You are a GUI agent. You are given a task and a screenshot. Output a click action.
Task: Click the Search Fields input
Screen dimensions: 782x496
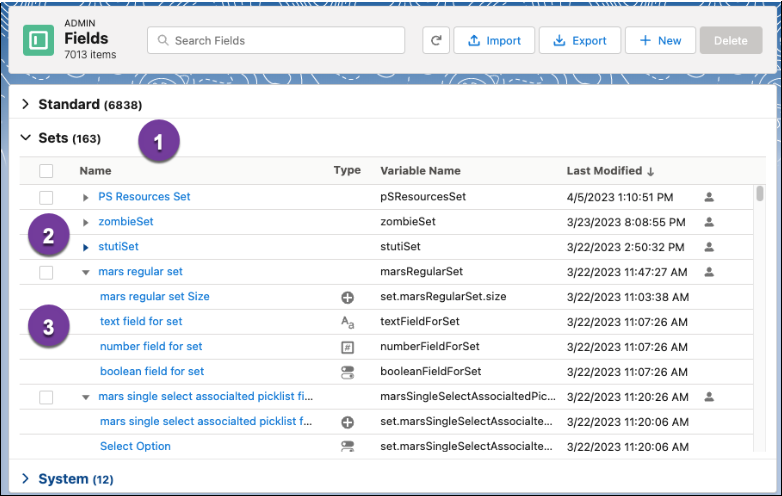point(276,40)
